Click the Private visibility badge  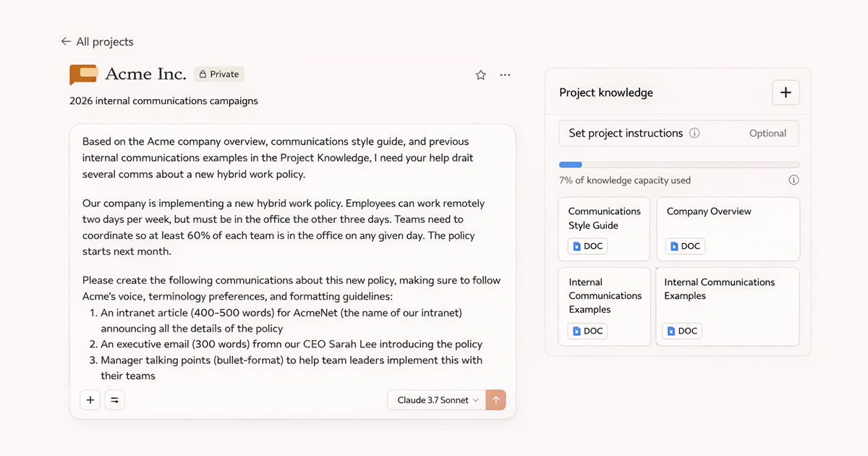pos(218,74)
